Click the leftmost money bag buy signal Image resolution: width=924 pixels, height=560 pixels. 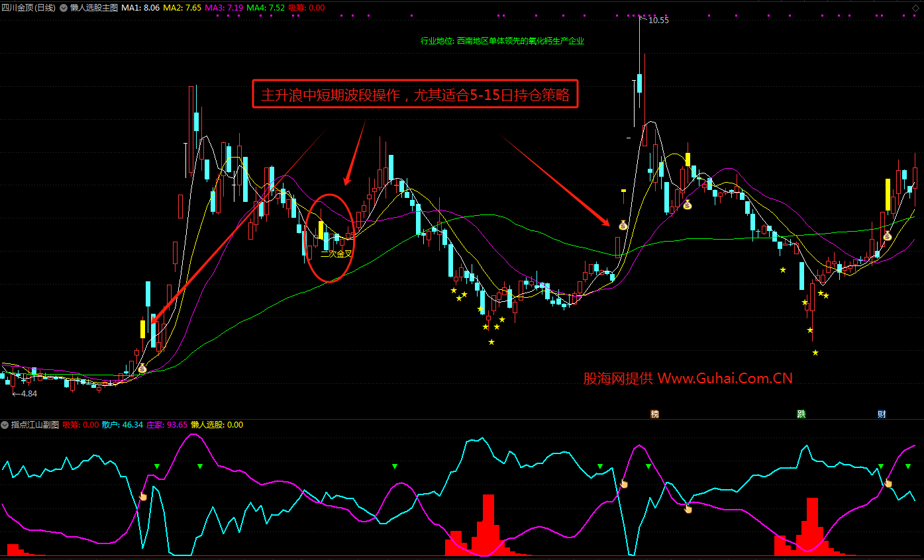click(x=142, y=368)
